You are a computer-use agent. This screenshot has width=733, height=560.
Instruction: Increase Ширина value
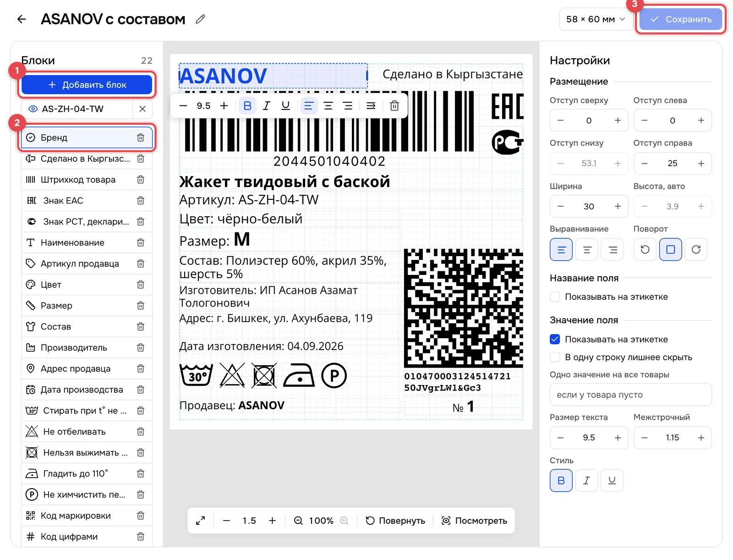tap(618, 207)
